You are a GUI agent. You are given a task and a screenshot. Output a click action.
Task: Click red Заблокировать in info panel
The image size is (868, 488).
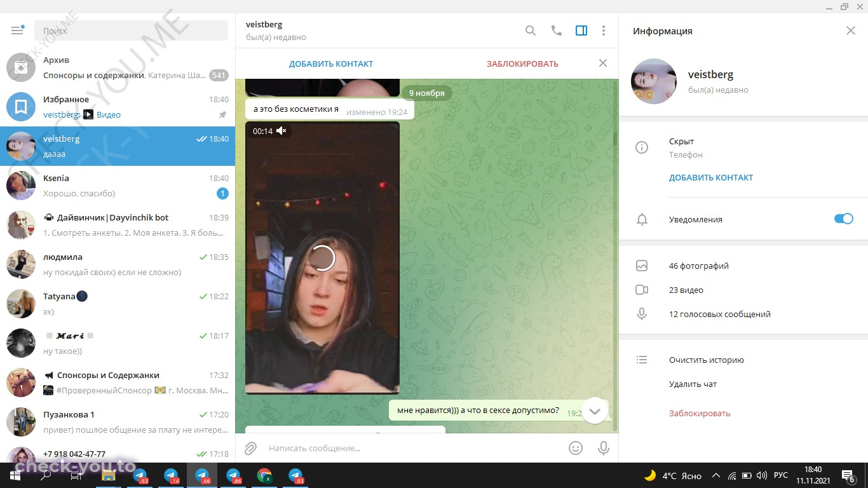pyautogui.click(x=700, y=413)
